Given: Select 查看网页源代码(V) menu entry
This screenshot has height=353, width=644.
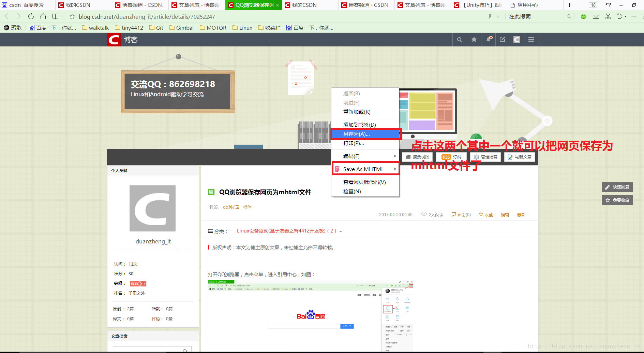Looking at the screenshot, I should pos(365,182).
